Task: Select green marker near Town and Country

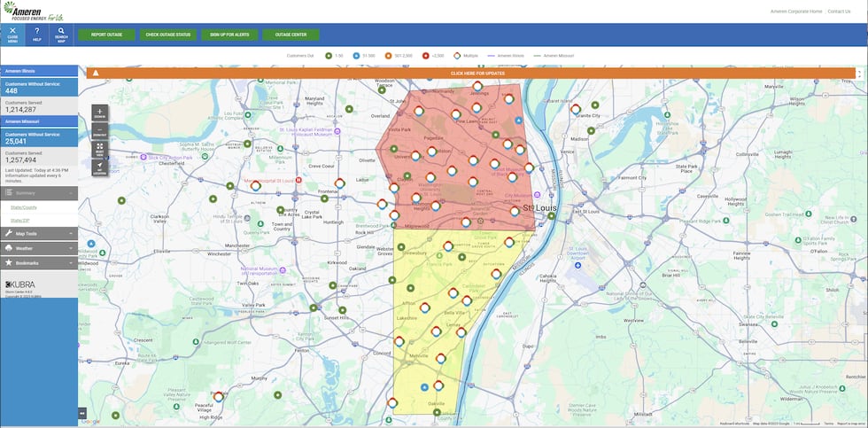Action: pos(280,210)
